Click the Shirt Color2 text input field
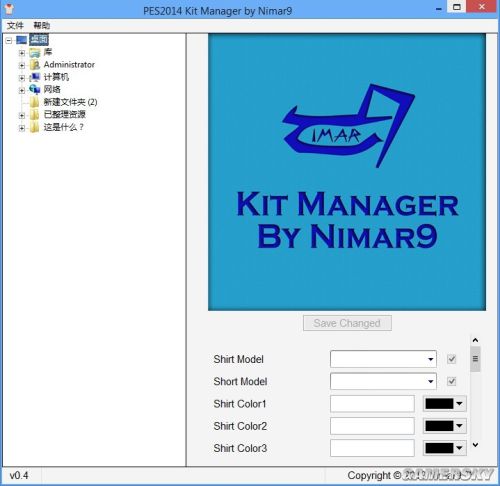 point(372,426)
